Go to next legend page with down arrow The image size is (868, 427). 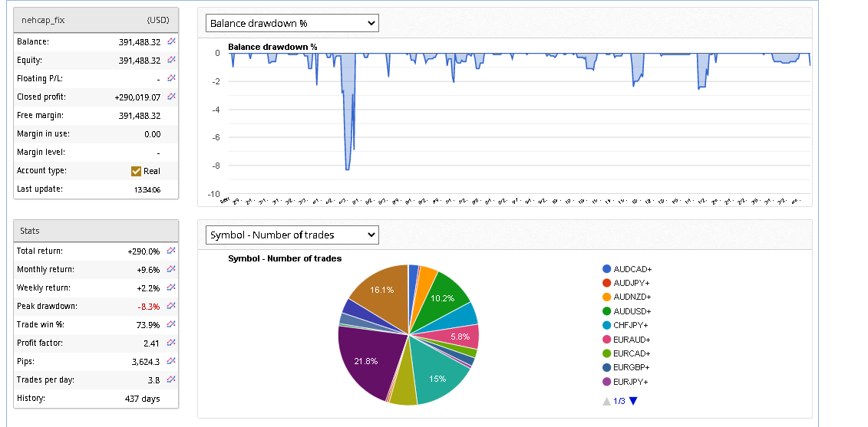click(x=633, y=400)
